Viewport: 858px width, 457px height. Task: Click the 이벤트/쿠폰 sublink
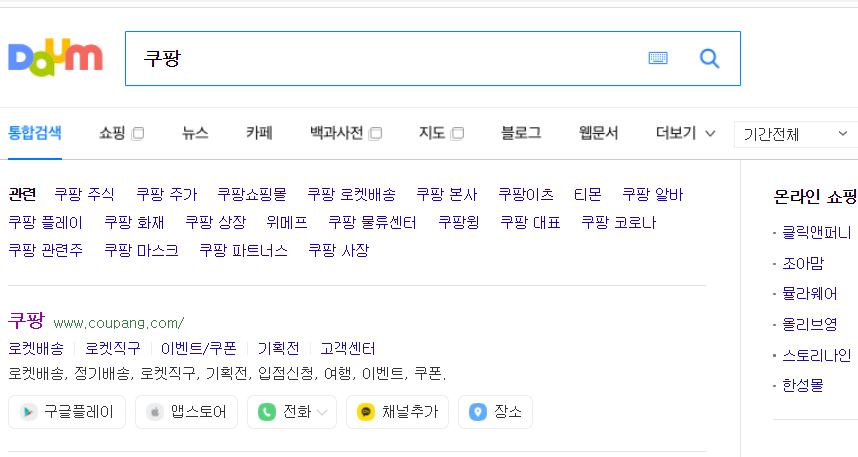coord(199,349)
